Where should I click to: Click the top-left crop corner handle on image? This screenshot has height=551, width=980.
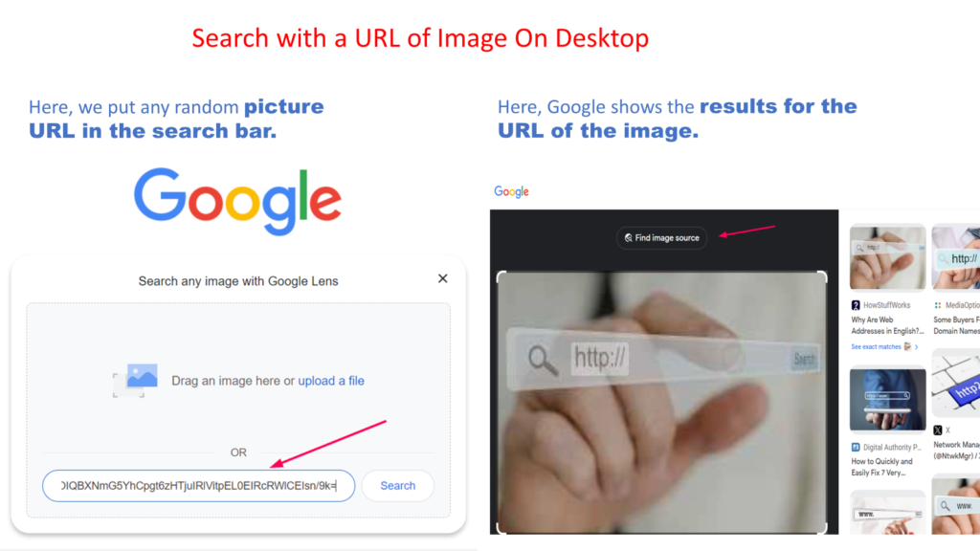[x=501, y=276]
